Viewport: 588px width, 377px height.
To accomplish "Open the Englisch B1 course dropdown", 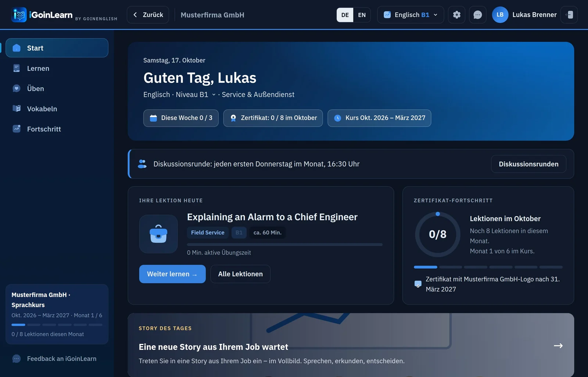I will (x=410, y=15).
